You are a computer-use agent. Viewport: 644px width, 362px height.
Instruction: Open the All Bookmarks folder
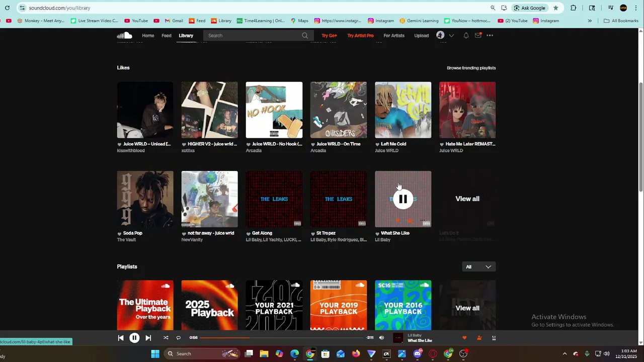[621, 21]
